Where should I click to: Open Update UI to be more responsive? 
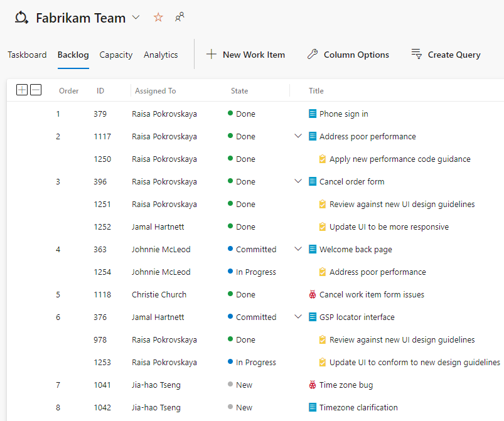(x=389, y=227)
